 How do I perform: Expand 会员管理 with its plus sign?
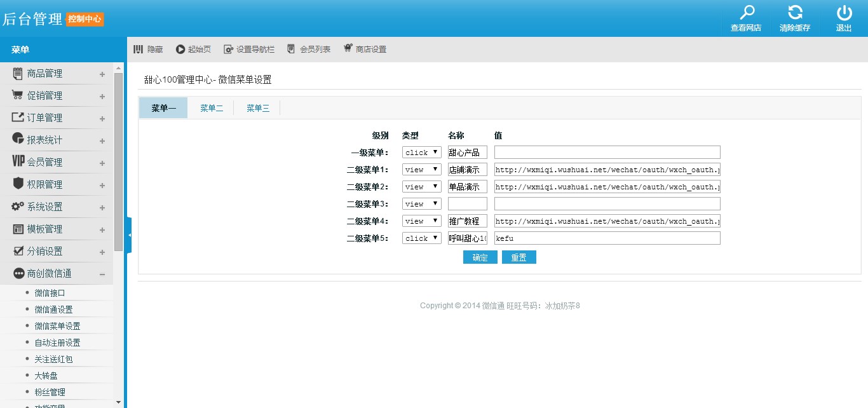tap(102, 163)
